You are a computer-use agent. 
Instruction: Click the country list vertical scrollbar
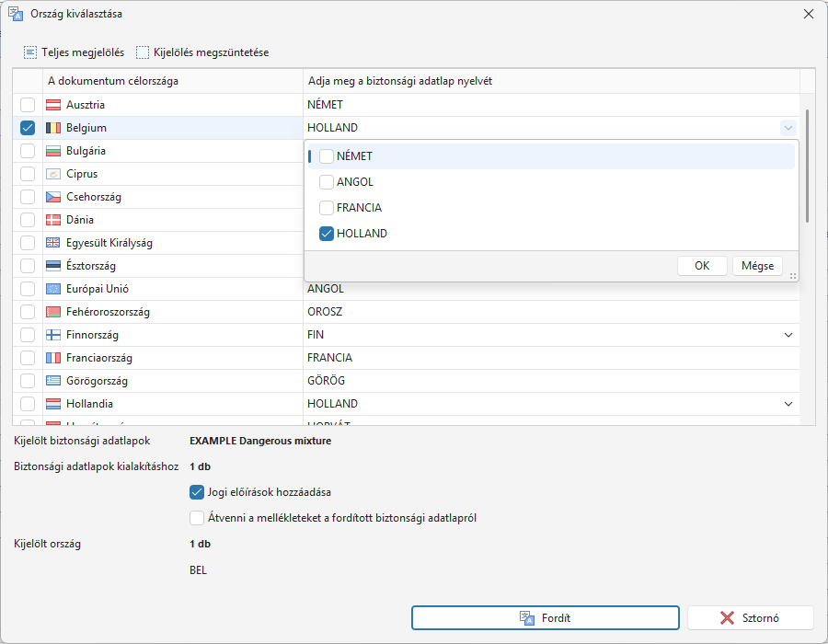(x=807, y=166)
